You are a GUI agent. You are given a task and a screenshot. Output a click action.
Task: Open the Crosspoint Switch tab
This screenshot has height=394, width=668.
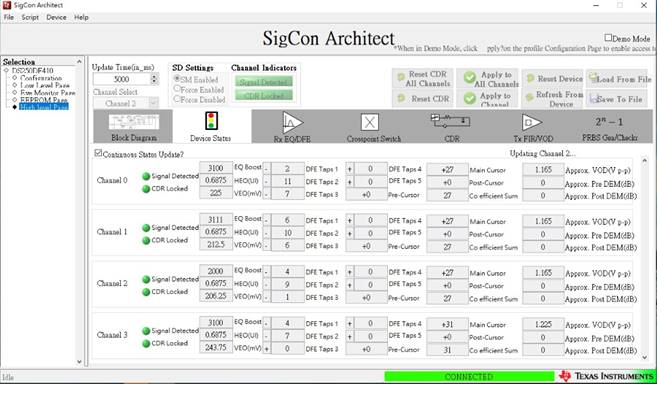point(373,127)
